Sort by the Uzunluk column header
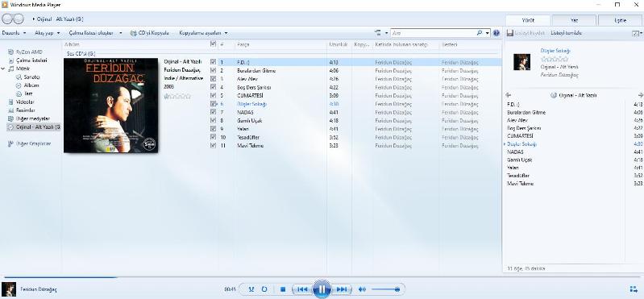 (339, 44)
